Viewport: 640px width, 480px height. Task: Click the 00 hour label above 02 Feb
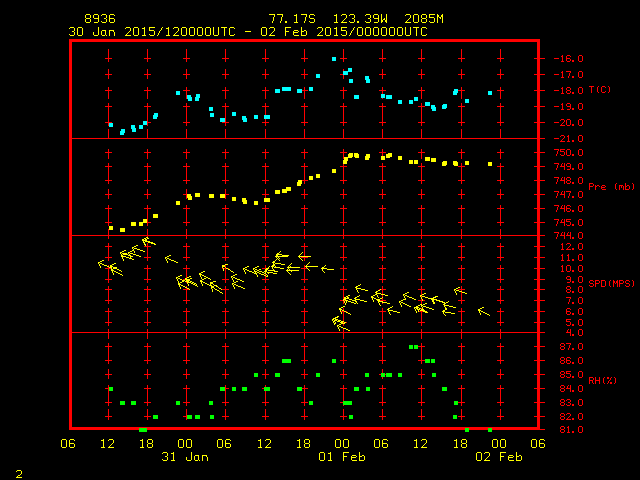tap(499, 444)
